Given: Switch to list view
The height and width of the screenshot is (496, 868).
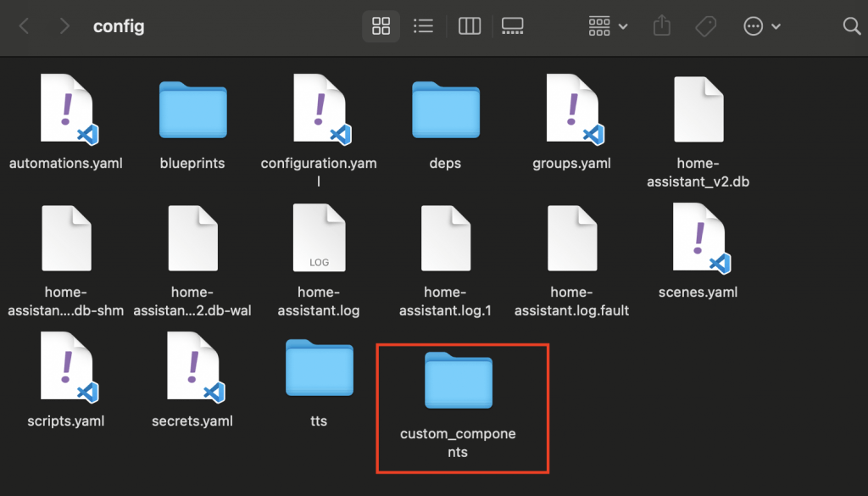Looking at the screenshot, I should click(424, 26).
